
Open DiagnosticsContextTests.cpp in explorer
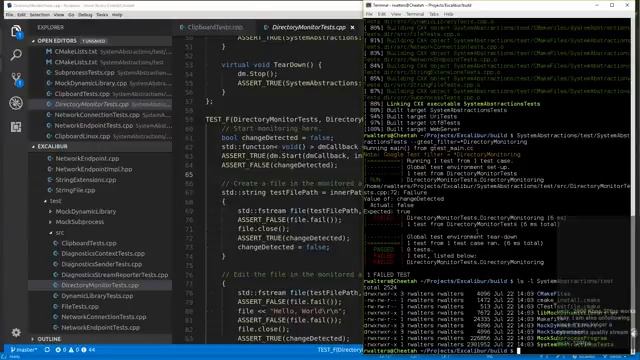[103, 253]
